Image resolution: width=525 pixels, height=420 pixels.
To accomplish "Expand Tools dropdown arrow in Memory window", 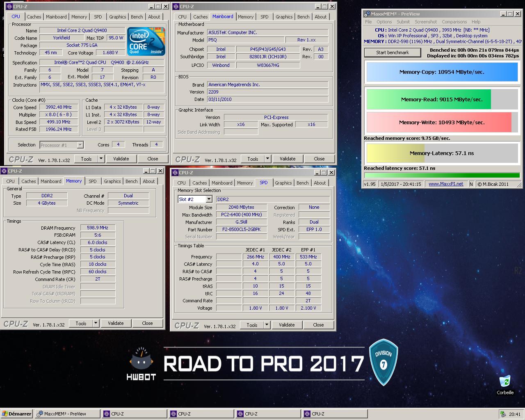I will click(x=96, y=323).
